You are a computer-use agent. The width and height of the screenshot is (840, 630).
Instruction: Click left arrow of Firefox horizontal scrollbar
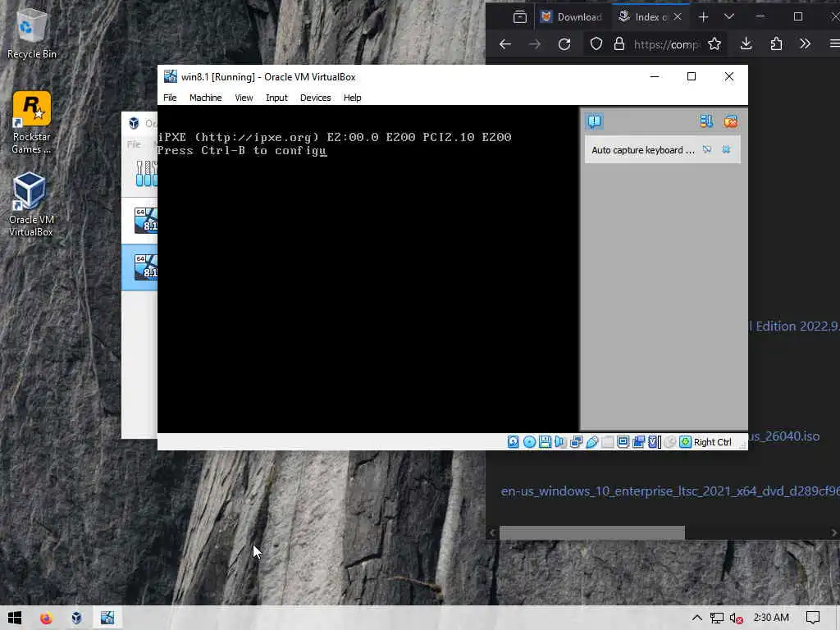pos(492,532)
